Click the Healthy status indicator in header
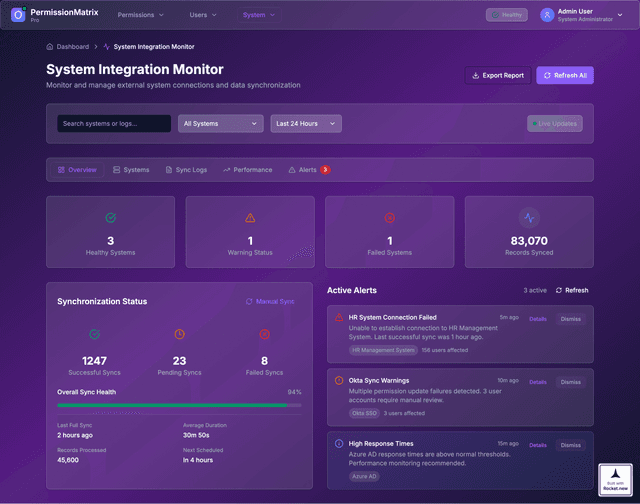This screenshot has height=504, width=640. point(507,15)
